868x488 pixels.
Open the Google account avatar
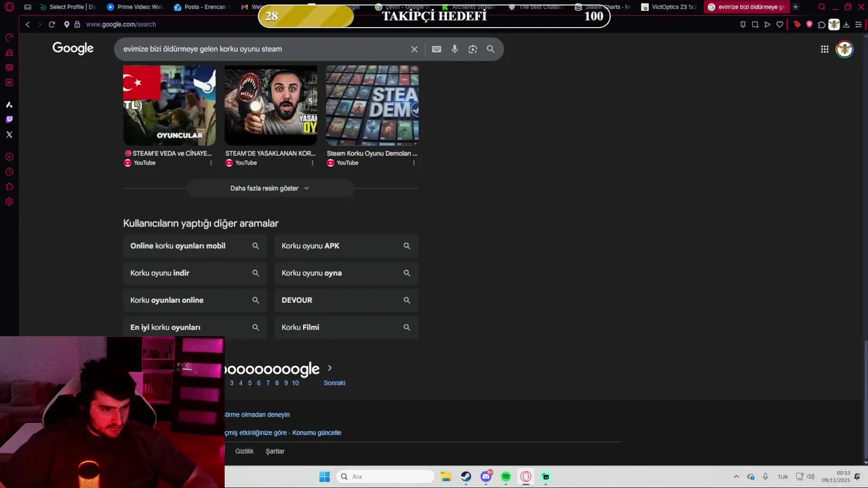click(844, 49)
